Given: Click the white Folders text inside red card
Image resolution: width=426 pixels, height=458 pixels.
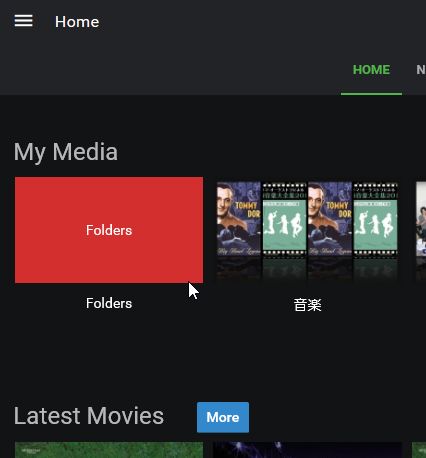Looking at the screenshot, I should pyautogui.click(x=109, y=230).
